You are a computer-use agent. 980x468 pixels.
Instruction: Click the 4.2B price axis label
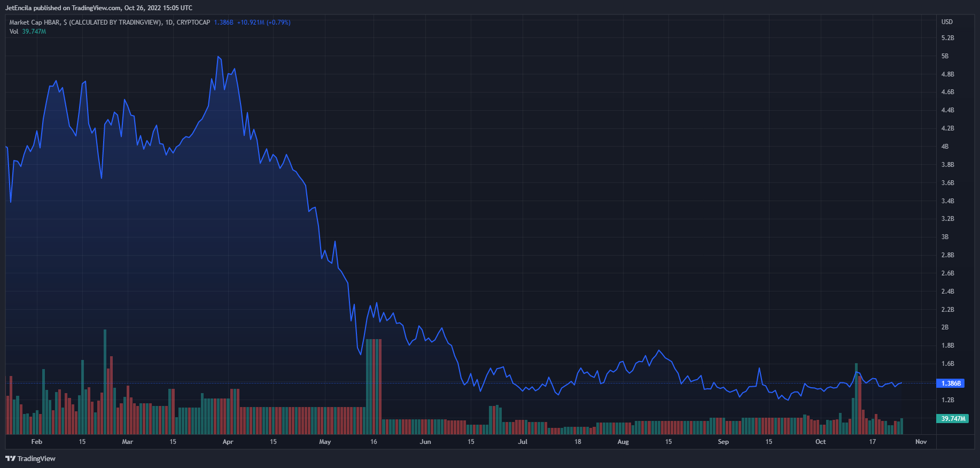pos(947,128)
